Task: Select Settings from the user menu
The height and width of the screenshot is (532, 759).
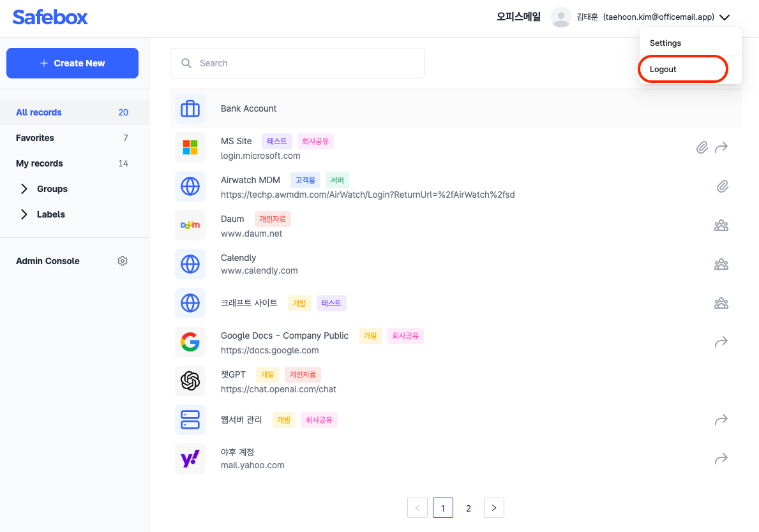Action: (665, 43)
